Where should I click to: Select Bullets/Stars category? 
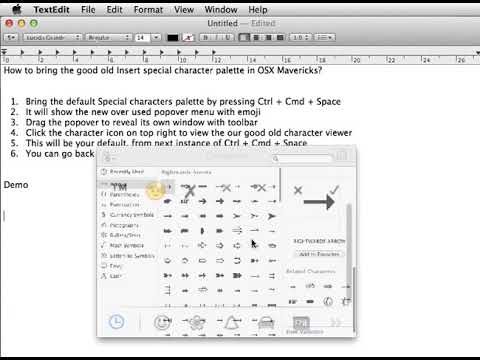pyautogui.click(x=122, y=235)
